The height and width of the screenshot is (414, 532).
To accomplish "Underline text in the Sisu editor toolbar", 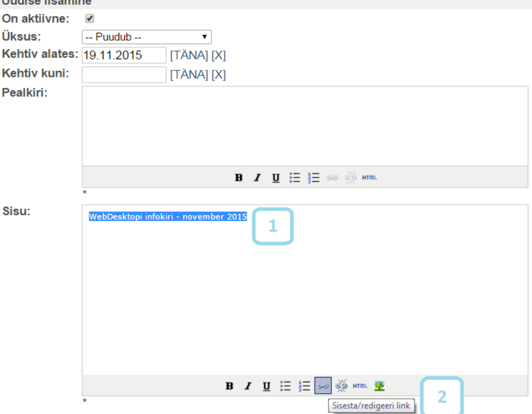I will [x=267, y=386].
